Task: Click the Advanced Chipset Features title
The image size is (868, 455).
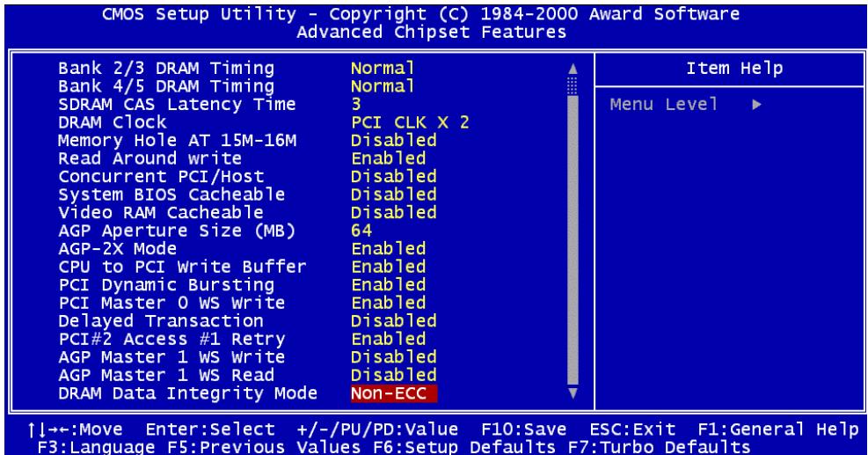Action: (x=432, y=33)
